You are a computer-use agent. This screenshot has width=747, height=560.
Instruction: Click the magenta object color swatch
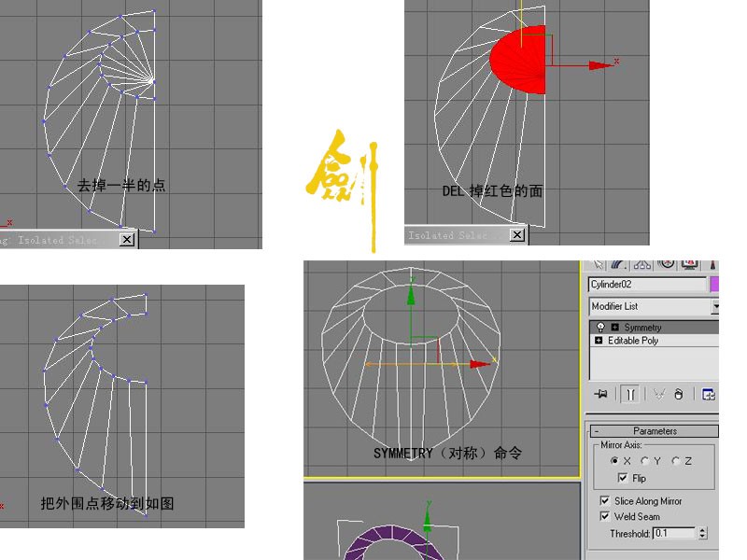[714, 284]
